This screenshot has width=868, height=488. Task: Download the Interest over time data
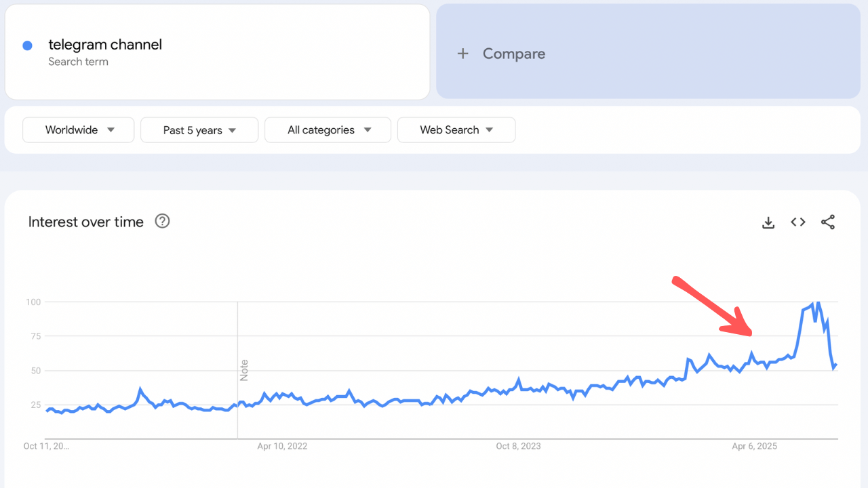(768, 222)
